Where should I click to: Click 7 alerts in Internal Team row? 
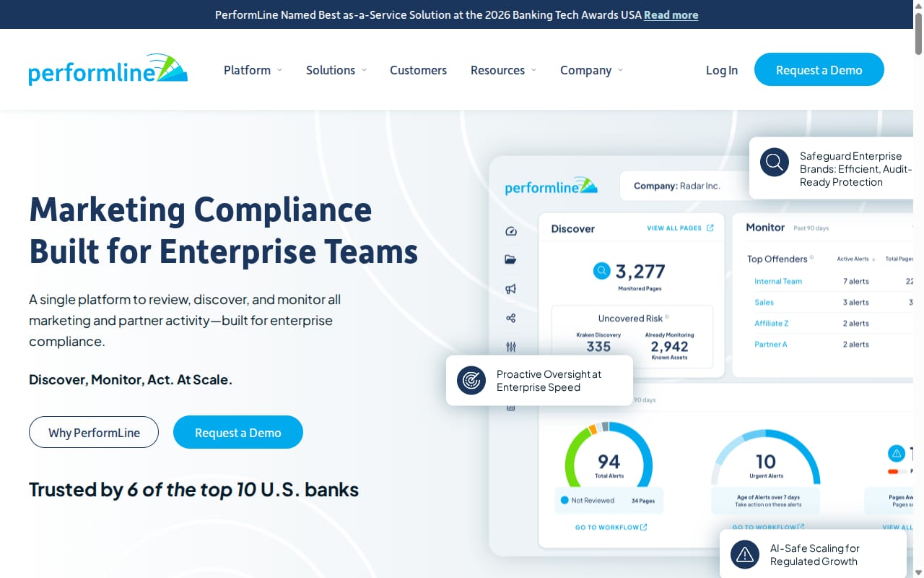pos(856,281)
